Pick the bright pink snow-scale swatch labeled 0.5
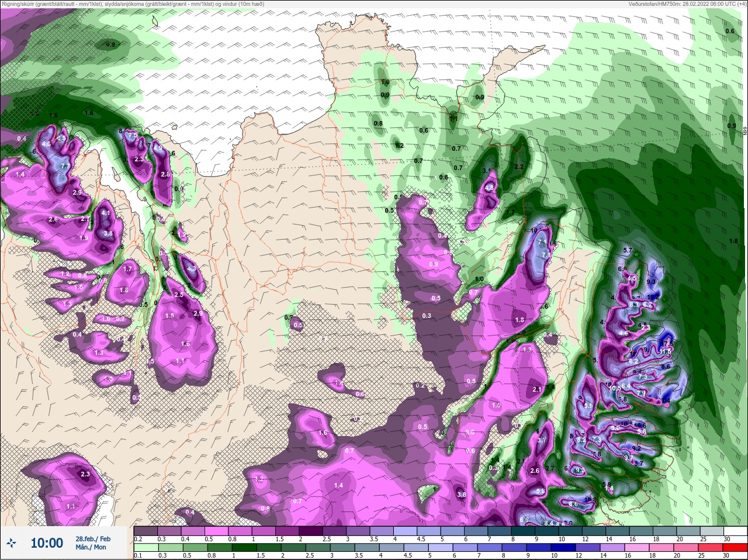The height and width of the screenshot is (560, 748). click(x=217, y=531)
